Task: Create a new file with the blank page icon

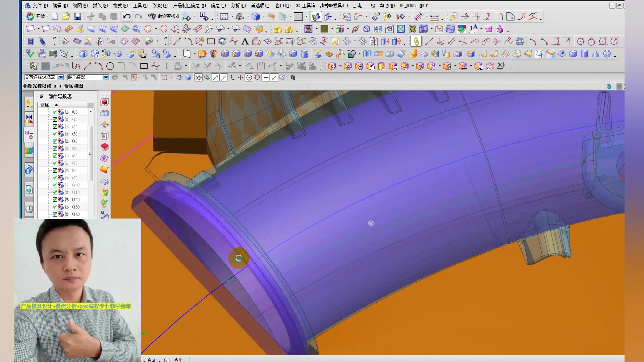Action: 55,16
